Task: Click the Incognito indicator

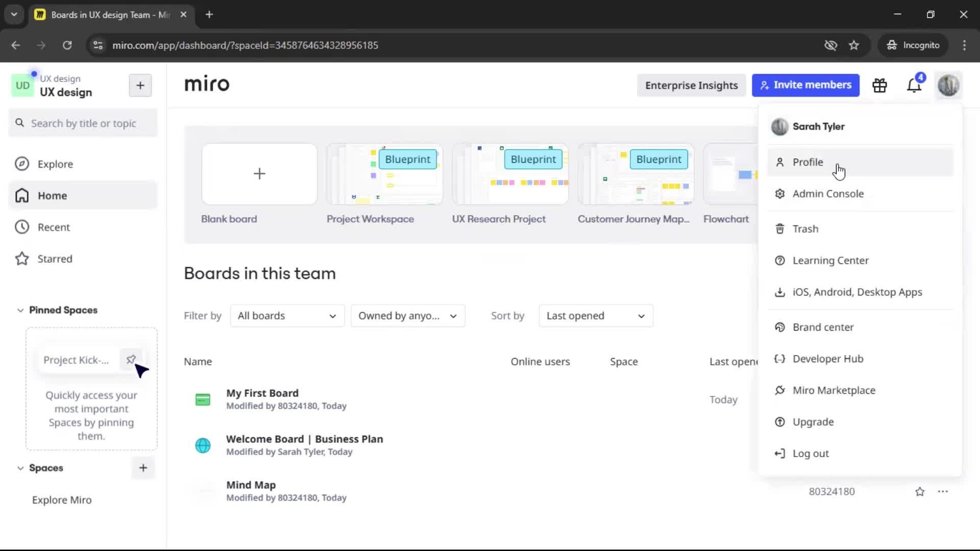Action: (913, 45)
